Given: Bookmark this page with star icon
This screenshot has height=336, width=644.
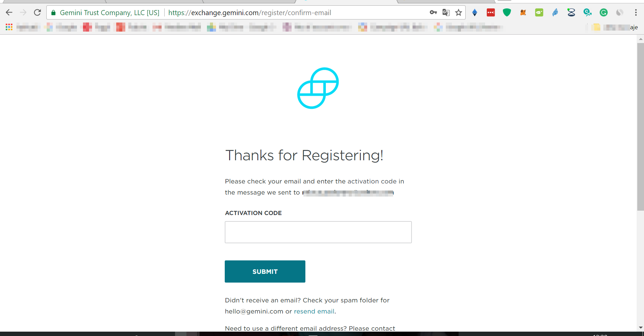Looking at the screenshot, I should point(459,13).
